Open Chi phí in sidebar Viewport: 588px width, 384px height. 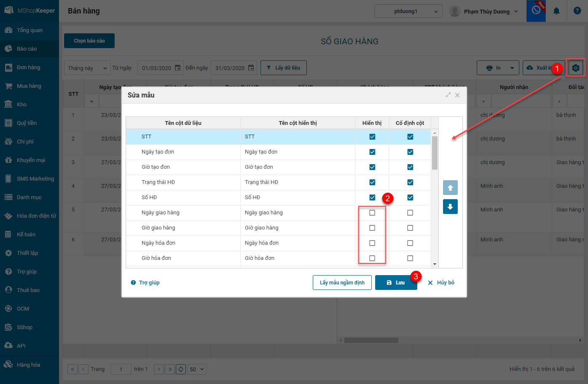click(x=30, y=142)
